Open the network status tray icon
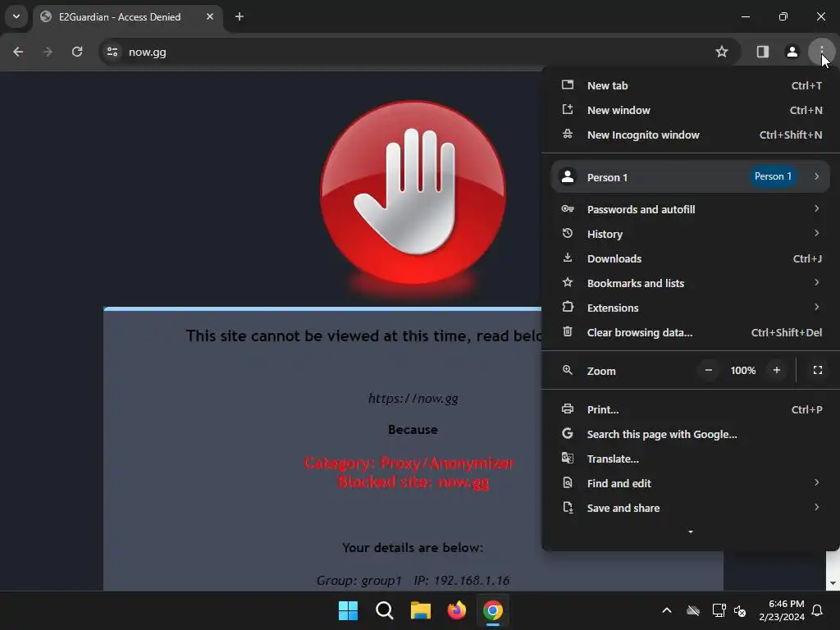The width and height of the screenshot is (840, 630). coord(719,610)
